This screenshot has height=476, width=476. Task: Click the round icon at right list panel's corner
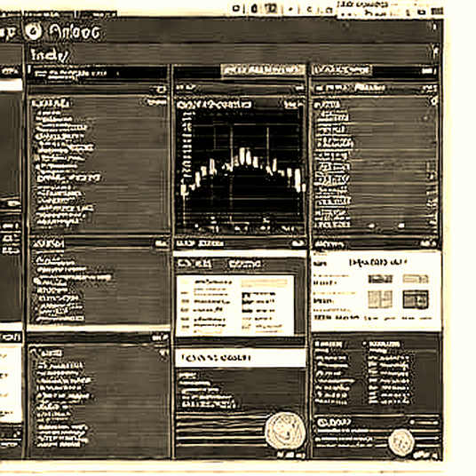(x=433, y=101)
